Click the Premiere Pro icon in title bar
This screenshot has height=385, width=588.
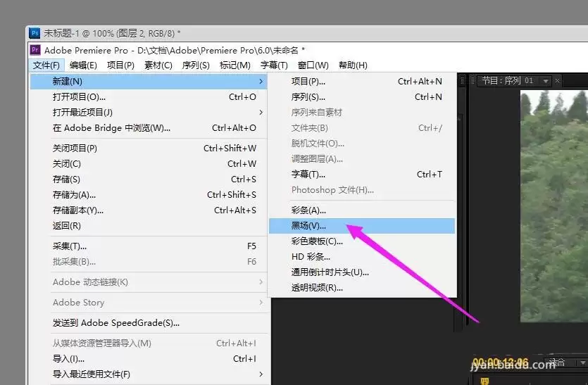35,50
